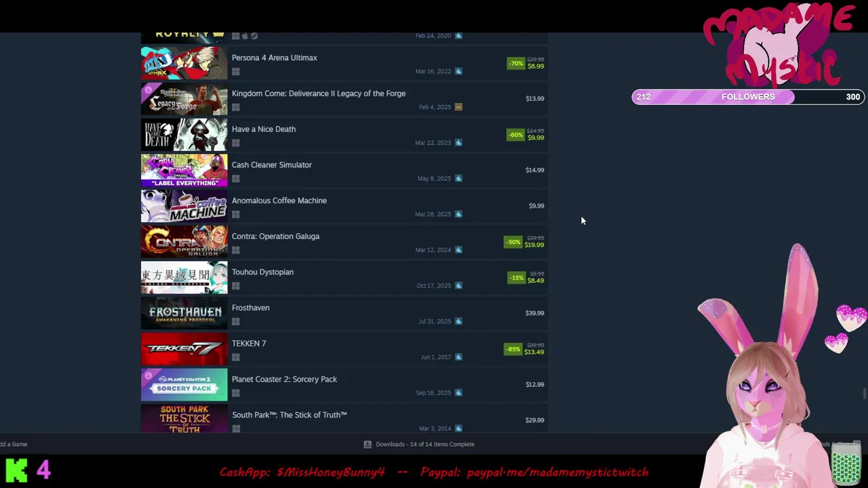Click Windows icon under South Park: The Stick of Truth
The width and height of the screenshot is (868, 488).
pyautogui.click(x=235, y=428)
